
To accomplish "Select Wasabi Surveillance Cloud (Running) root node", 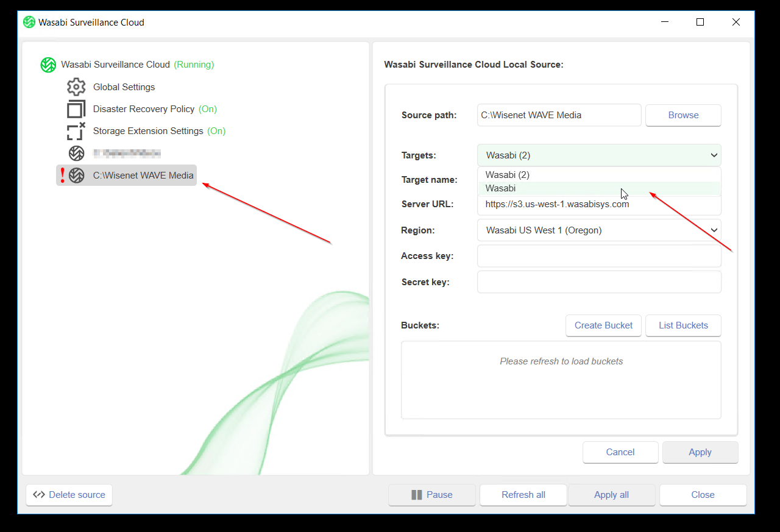I will [127, 65].
